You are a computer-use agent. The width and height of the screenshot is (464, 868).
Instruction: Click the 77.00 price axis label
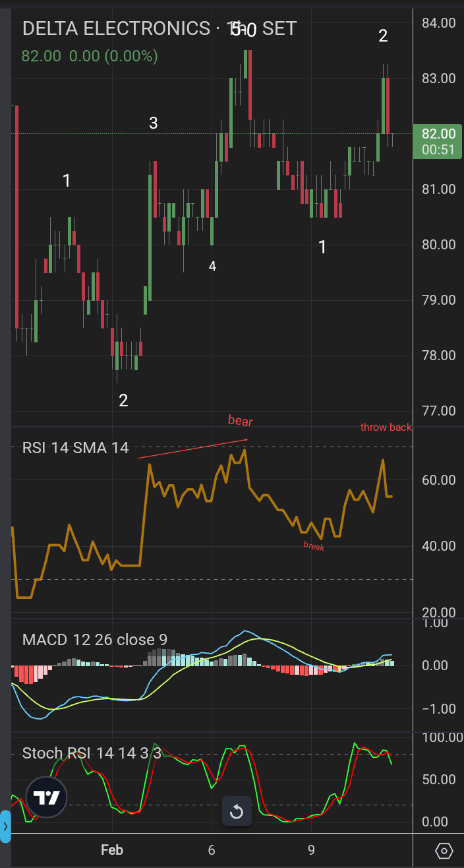click(x=438, y=411)
